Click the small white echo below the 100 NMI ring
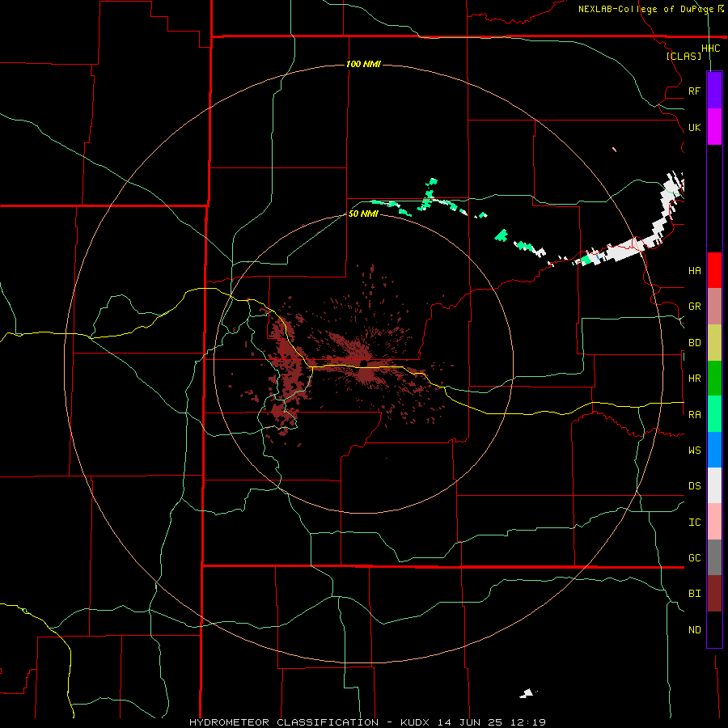 527,694
